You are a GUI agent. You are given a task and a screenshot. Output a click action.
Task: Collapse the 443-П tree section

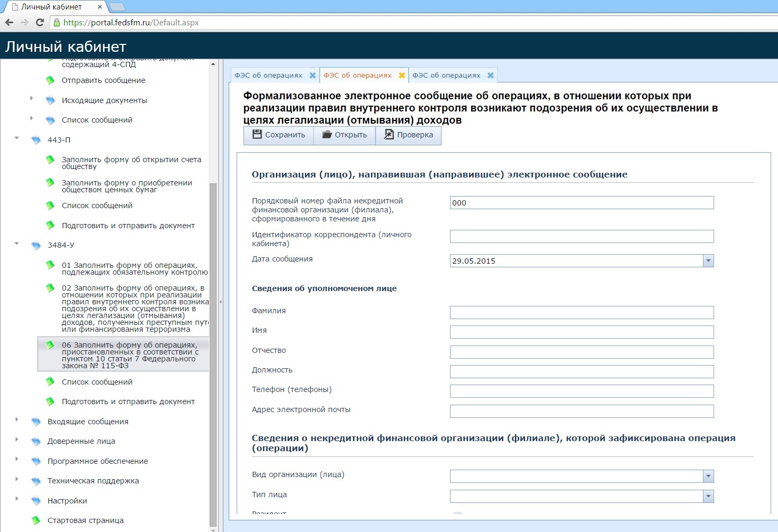tap(17, 138)
